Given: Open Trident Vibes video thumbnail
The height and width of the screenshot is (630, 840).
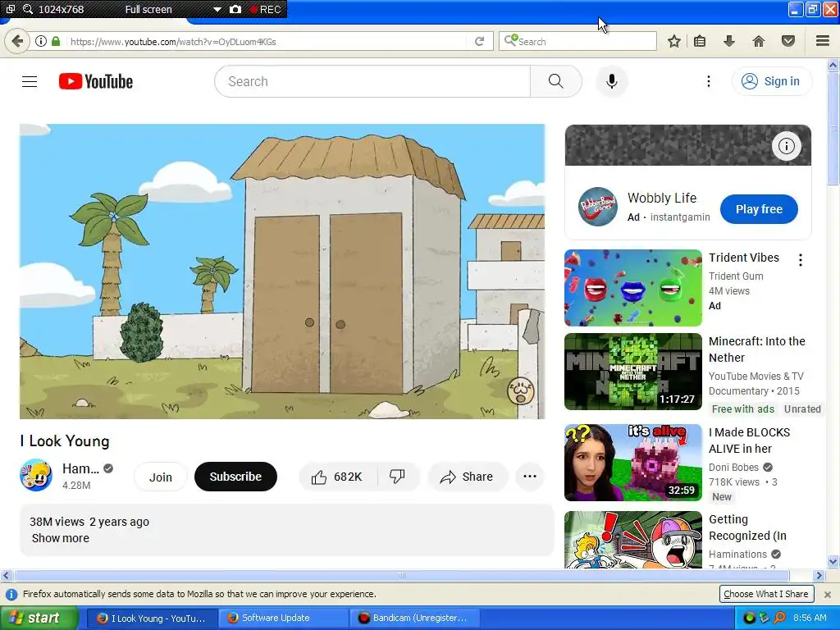Looking at the screenshot, I should pyautogui.click(x=632, y=288).
